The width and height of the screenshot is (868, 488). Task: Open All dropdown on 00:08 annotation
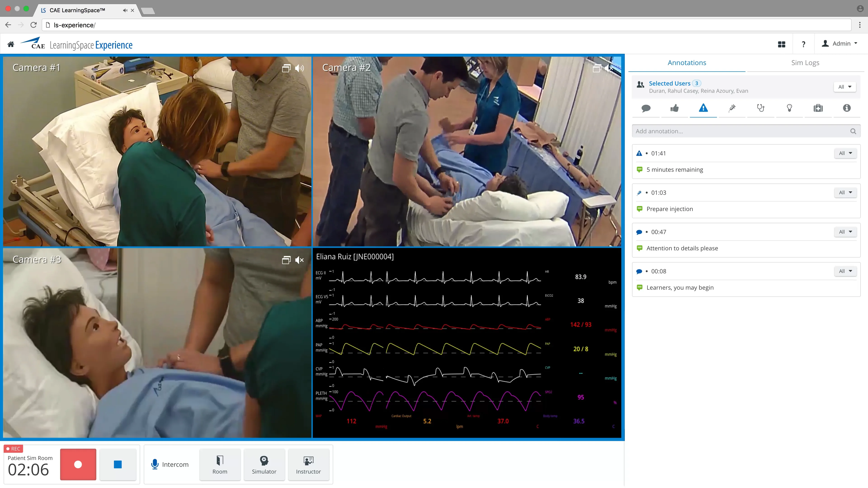(845, 271)
